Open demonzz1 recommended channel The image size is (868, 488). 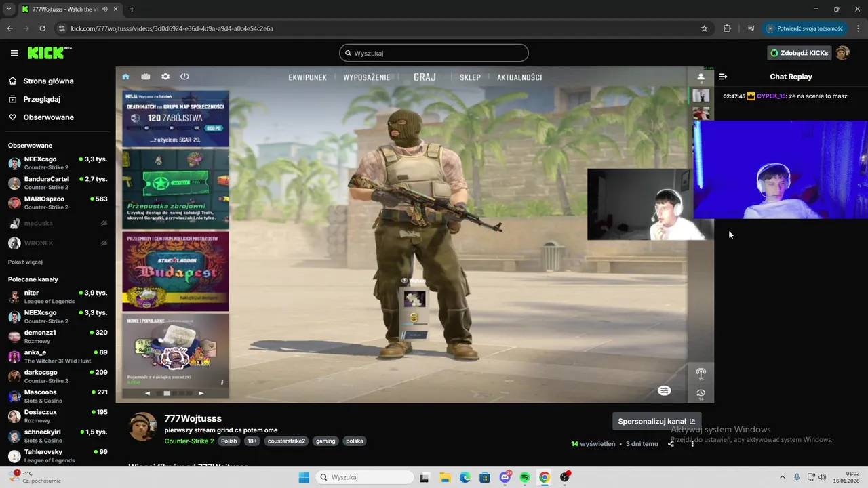[58, 337]
